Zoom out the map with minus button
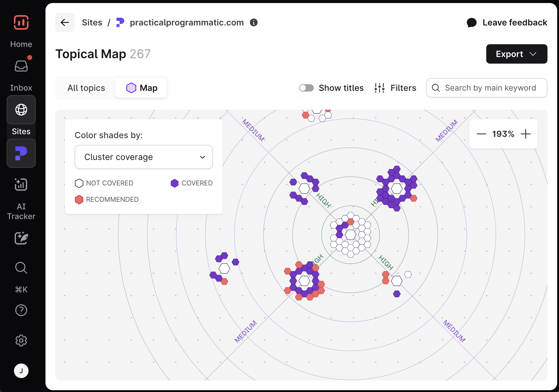This screenshot has width=559, height=392. point(481,134)
